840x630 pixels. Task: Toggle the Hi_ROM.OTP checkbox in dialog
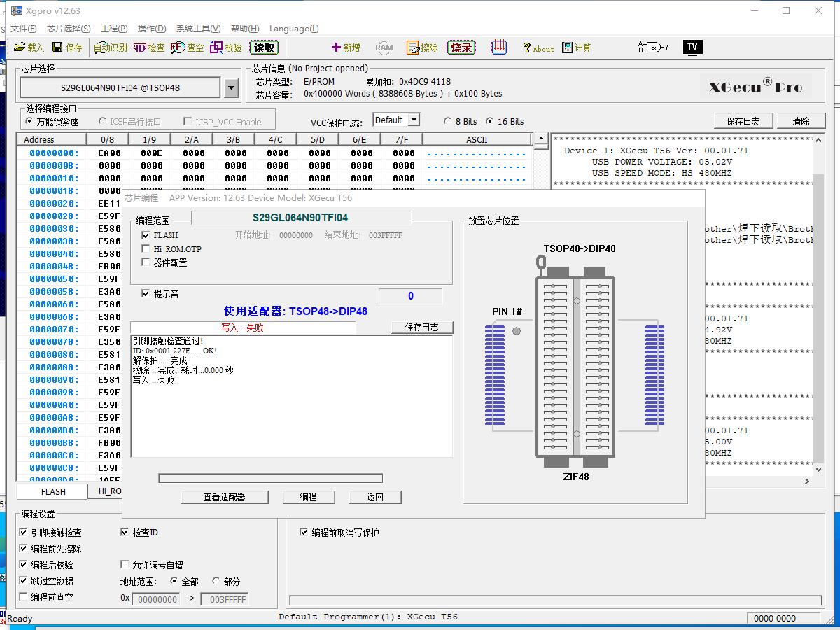tap(146, 248)
